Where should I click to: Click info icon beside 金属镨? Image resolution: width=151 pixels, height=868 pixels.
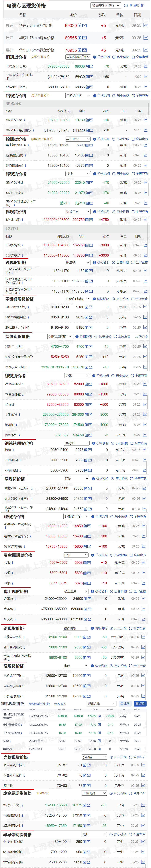[15, 609]
